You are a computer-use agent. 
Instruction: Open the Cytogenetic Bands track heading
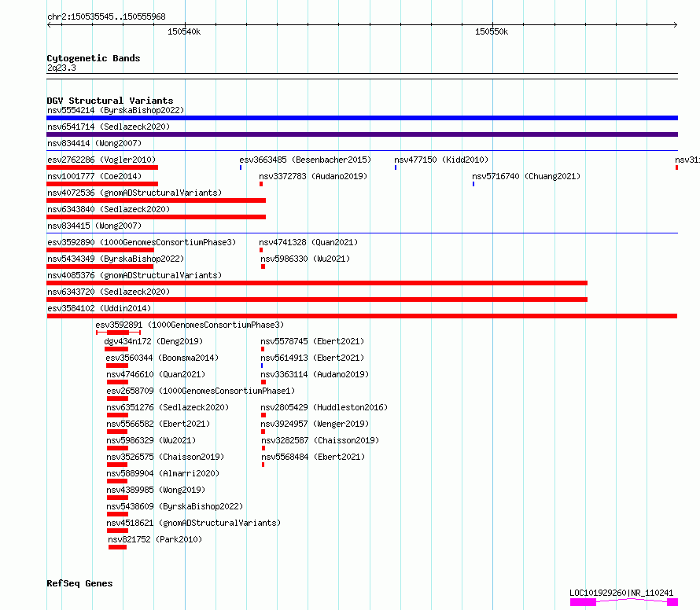(94, 58)
